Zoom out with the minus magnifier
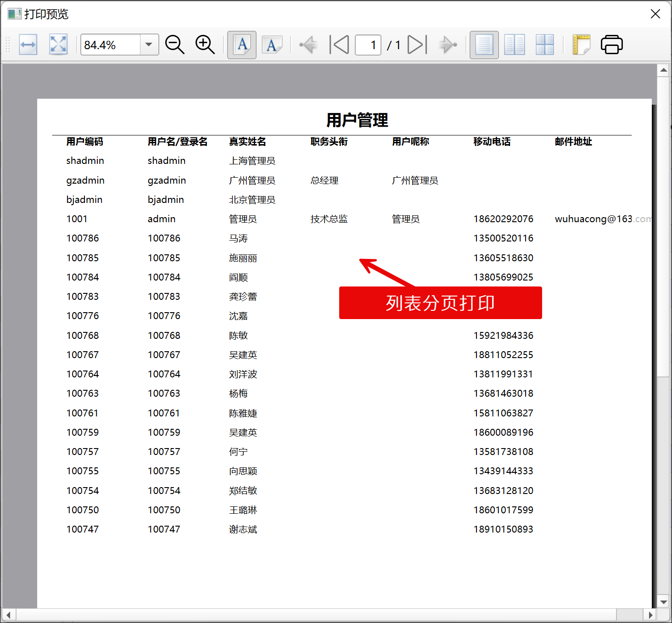Image resolution: width=672 pixels, height=623 pixels. pyautogui.click(x=175, y=45)
